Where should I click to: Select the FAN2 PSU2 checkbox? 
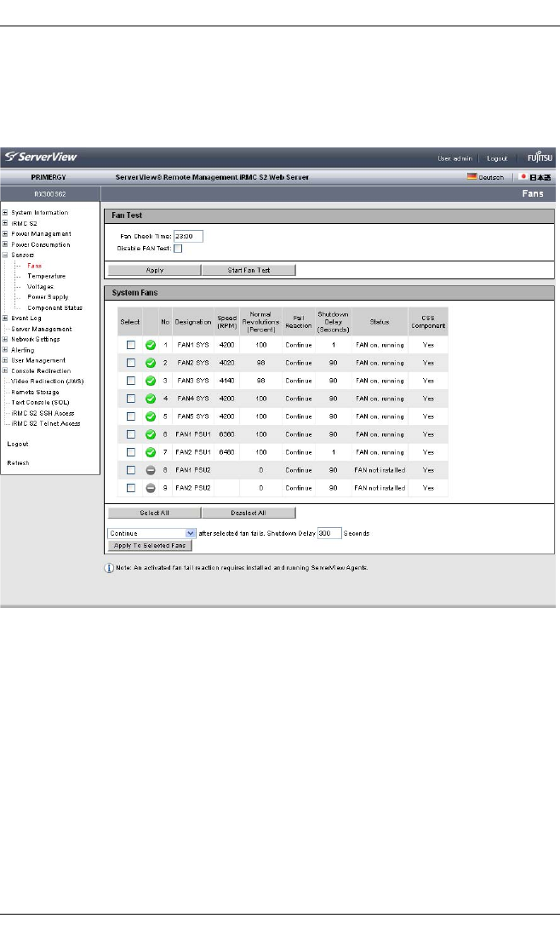pyautogui.click(x=131, y=488)
